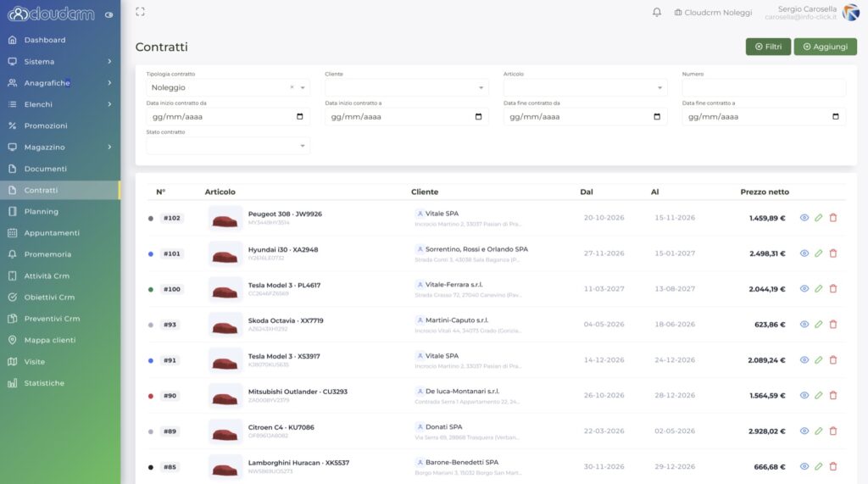868x484 pixels.
Task: Edit contract #101 with pencil icon
Action: click(x=819, y=253)
